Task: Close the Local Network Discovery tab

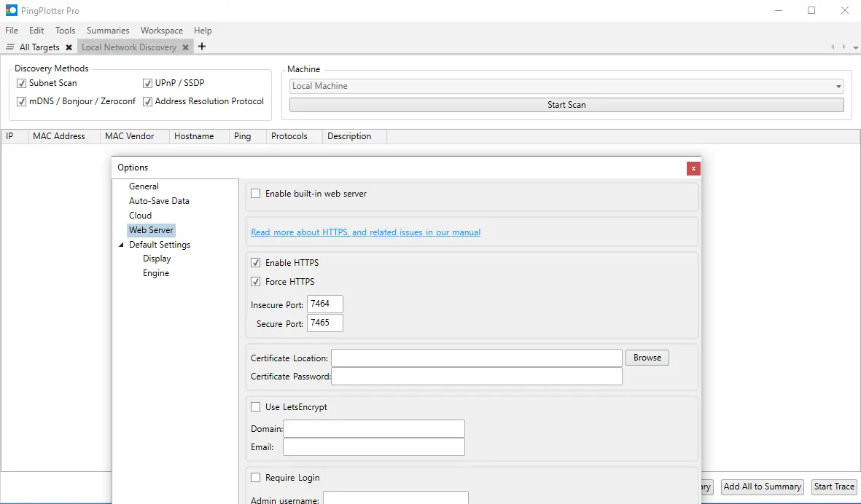Action: 185,47
